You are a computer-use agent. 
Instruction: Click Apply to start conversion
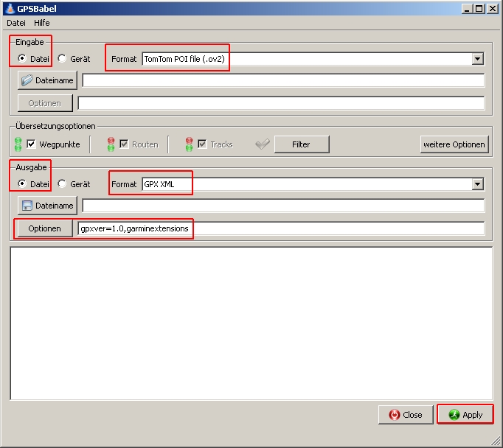pos(465,415)
